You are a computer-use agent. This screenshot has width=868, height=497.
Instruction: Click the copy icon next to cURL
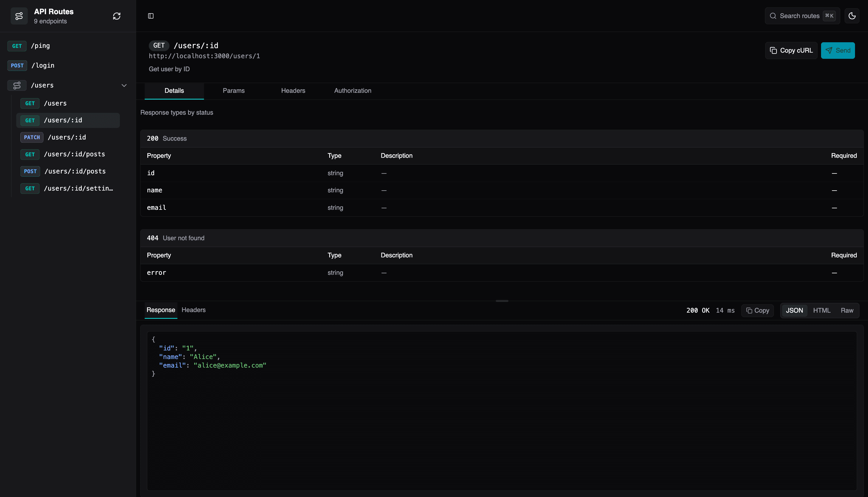774,50
